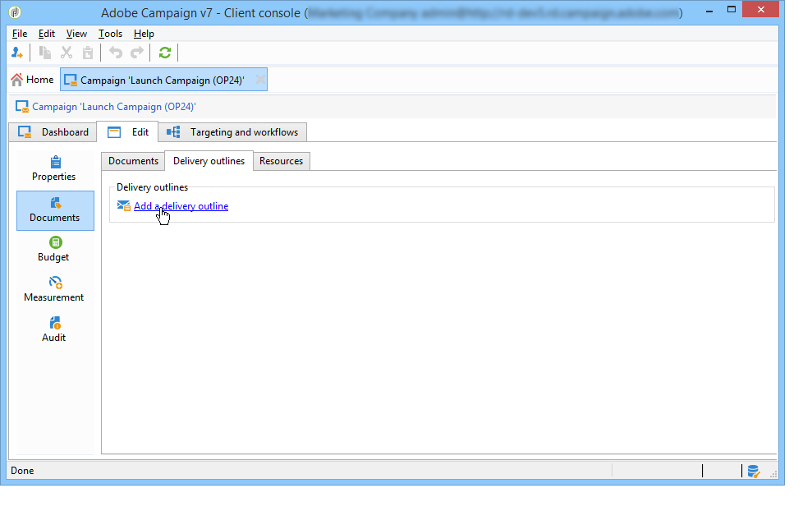The image size is (812, 511).
Task: Open the Audit sidebar section
Action: 54,329
